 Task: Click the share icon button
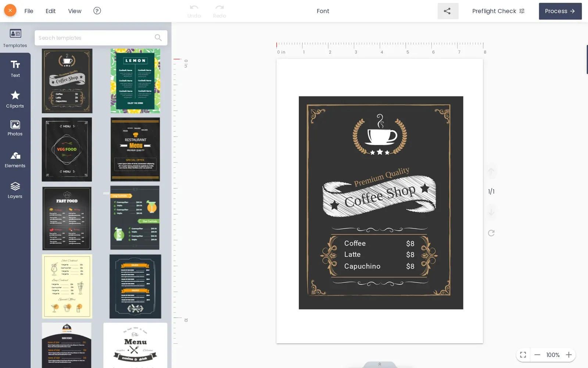point(448,11)
